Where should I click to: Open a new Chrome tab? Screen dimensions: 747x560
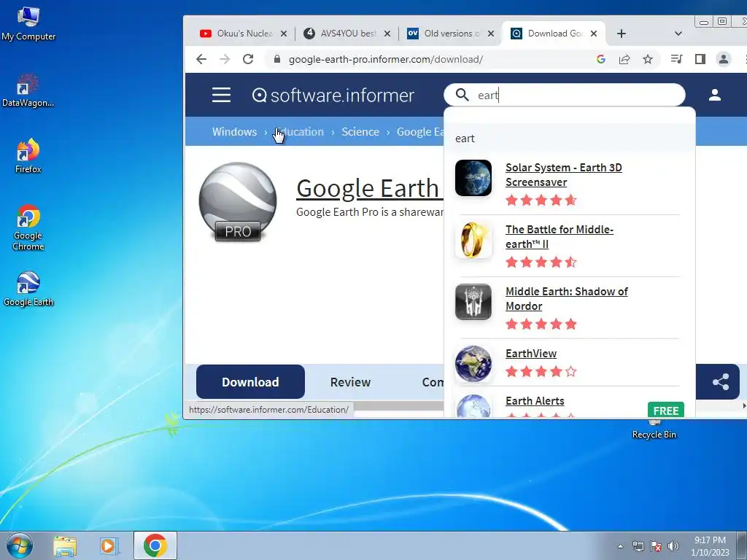coord(622,34)
